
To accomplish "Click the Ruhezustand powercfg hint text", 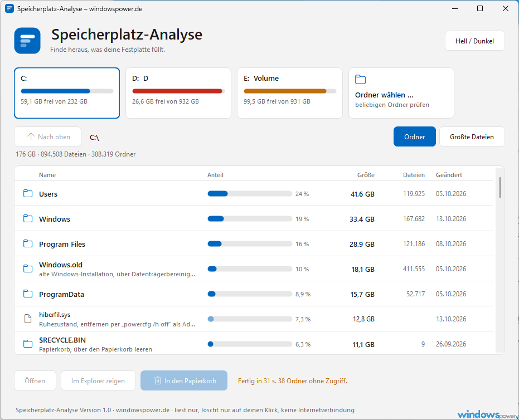I will click(x=117, y=324).
